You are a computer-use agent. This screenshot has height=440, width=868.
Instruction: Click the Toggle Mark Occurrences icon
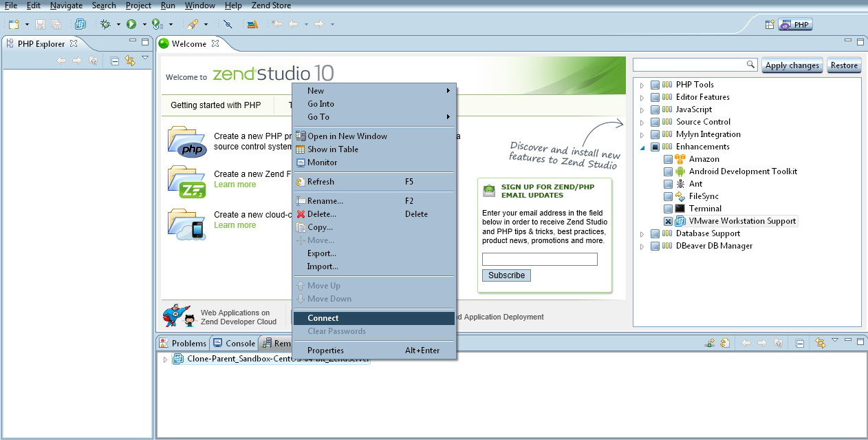coord(228,24)
